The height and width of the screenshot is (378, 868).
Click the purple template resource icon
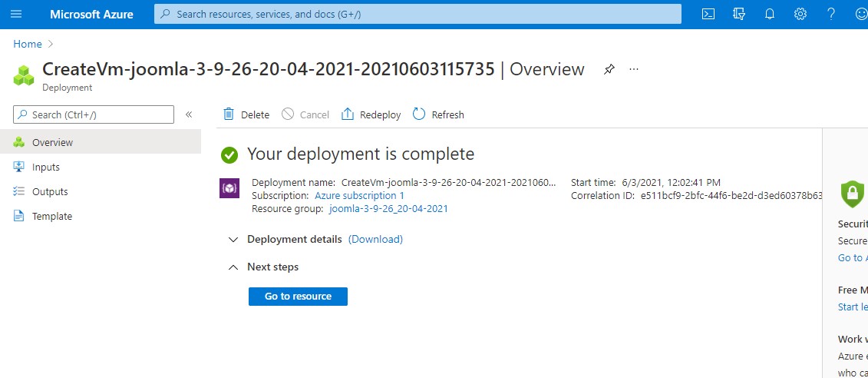(229, 189)
